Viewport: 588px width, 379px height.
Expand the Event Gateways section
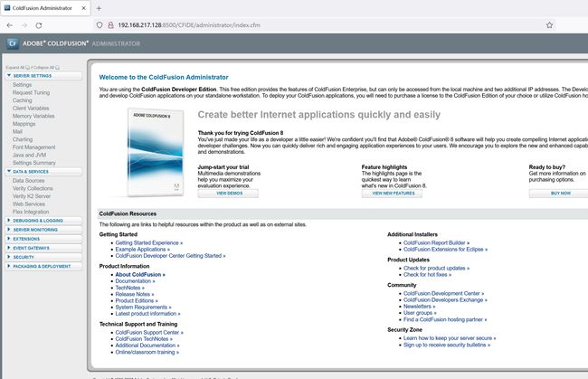pos(43,248)
